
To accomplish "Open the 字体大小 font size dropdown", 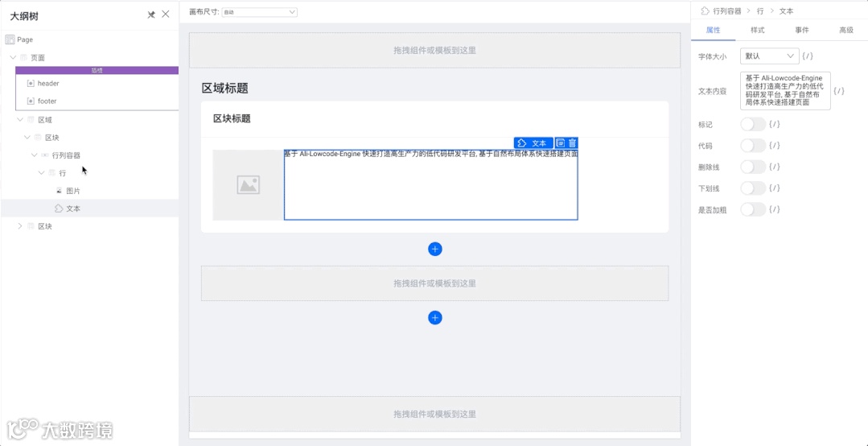I will point(770,56).
